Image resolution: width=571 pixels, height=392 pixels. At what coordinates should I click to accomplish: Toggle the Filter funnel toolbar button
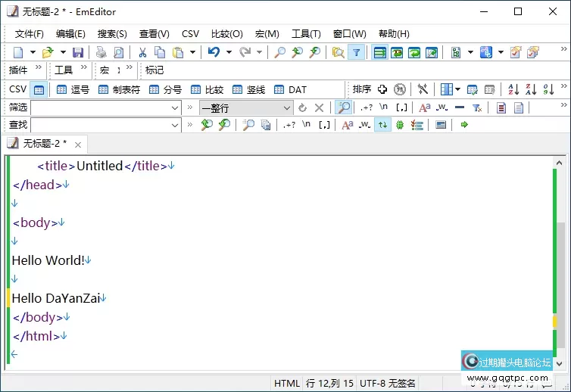pyautogui.click(x=356, y=52)
